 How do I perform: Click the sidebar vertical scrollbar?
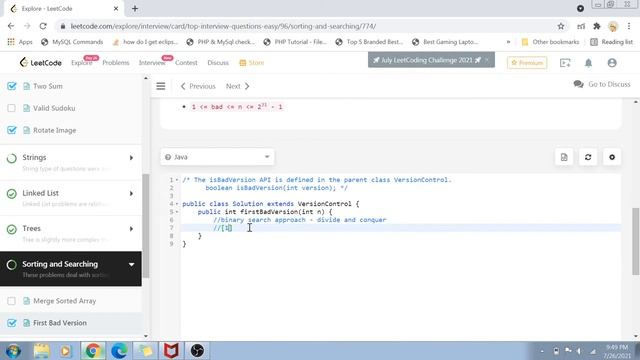[x=146, y=226]
